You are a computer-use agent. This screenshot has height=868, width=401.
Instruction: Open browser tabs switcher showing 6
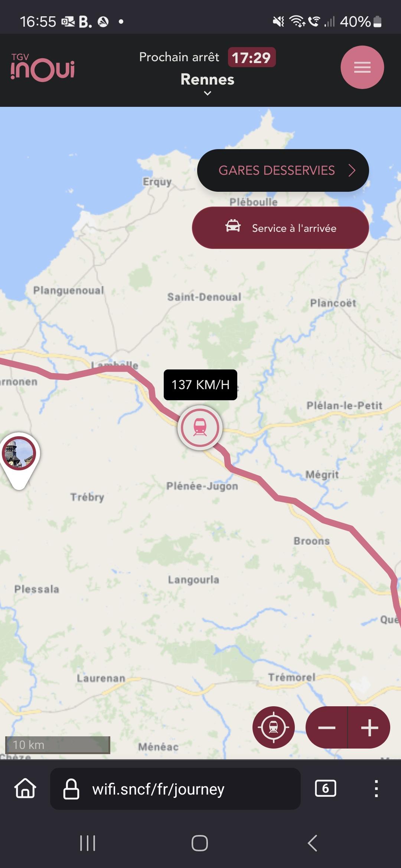tap(325, 788)
